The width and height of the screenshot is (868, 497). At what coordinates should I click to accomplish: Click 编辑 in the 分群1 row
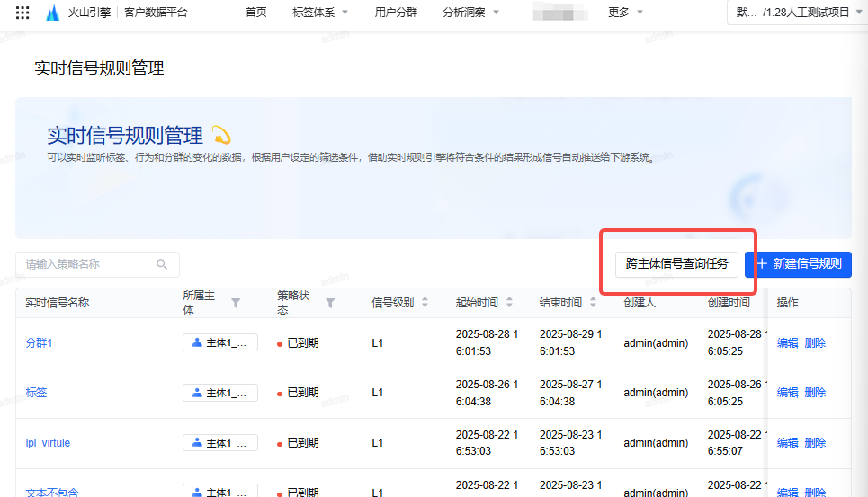[x=787, y=342]
